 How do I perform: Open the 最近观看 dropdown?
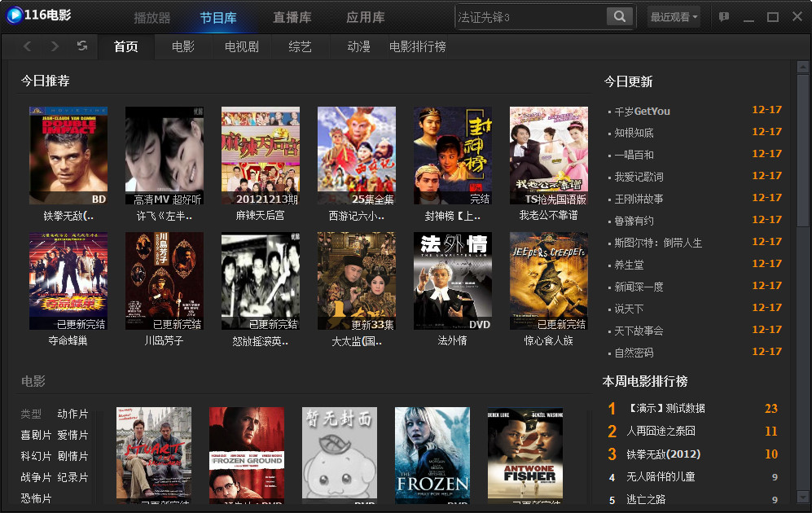[674, 17]
